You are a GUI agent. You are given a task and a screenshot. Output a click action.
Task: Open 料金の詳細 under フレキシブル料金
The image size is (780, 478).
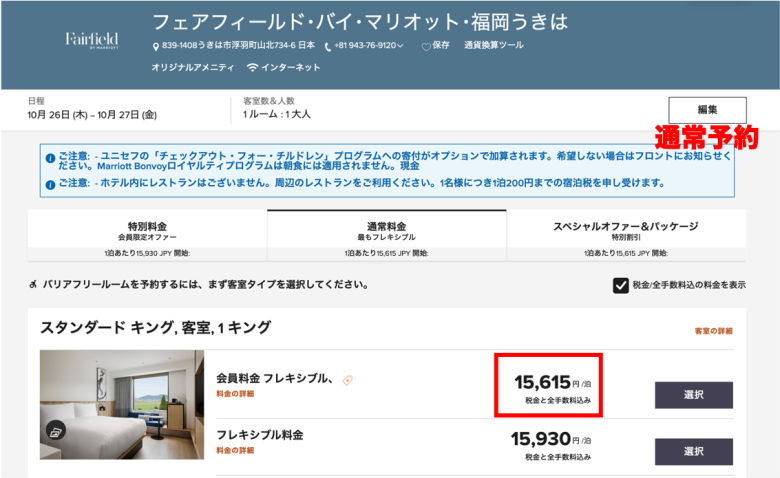(x=235, y=450)
